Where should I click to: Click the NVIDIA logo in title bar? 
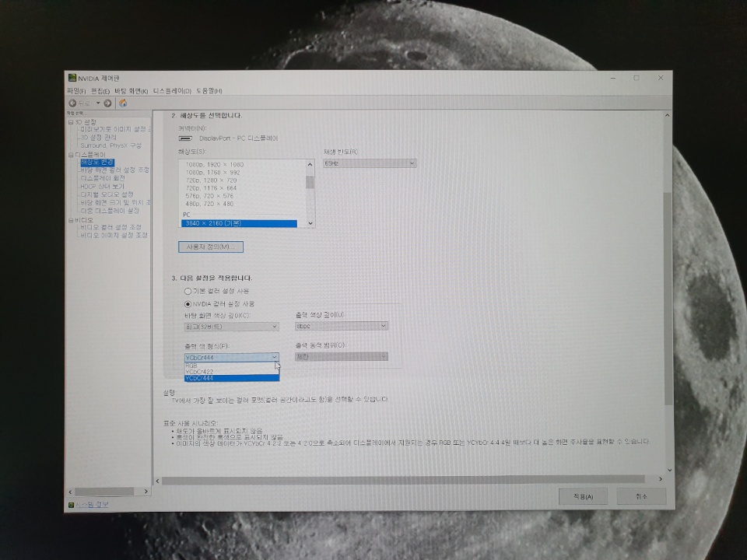[72, 78]
